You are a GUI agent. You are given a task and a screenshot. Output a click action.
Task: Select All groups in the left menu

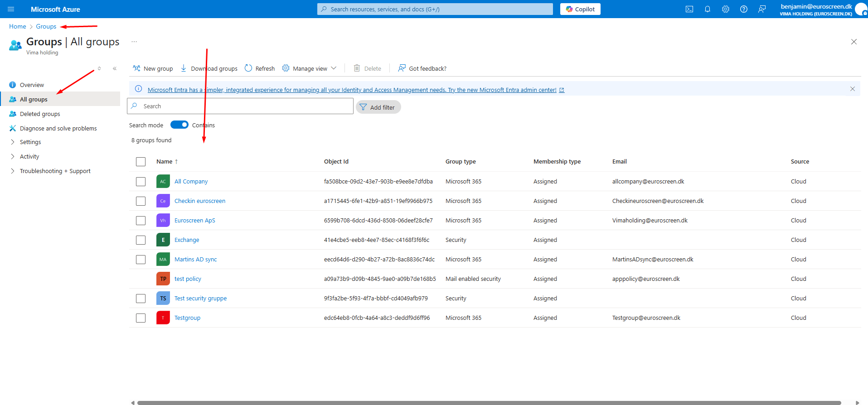click(60, 99)
